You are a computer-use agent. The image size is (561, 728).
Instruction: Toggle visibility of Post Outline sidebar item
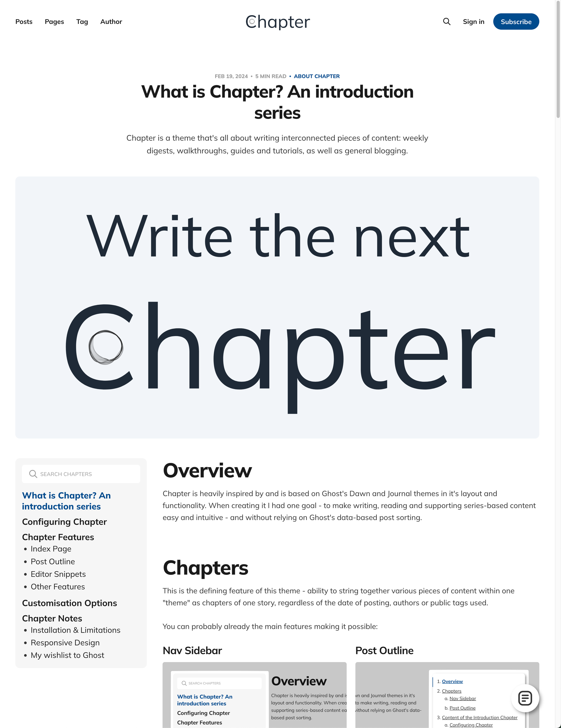click(52, 561)
